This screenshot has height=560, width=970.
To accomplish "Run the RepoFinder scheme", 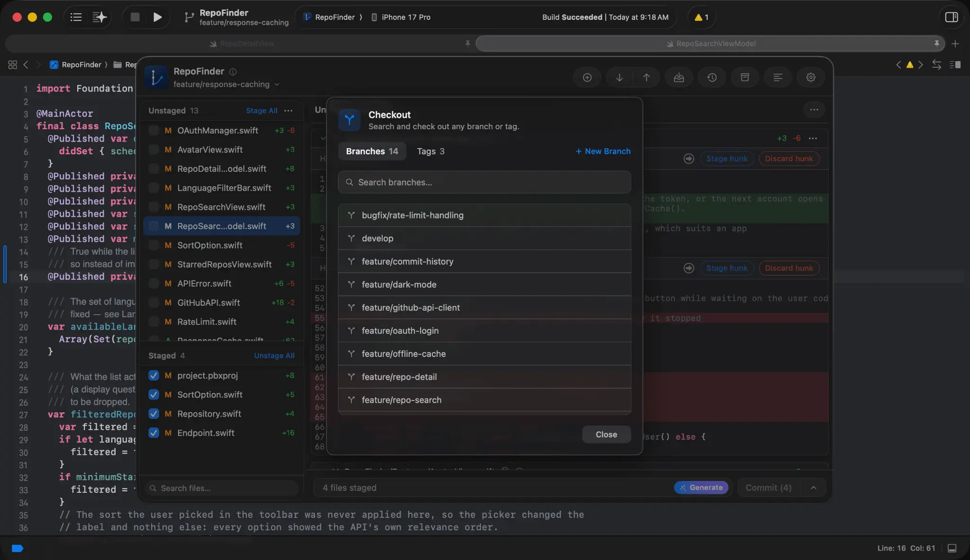I will [x=158, y=17].
